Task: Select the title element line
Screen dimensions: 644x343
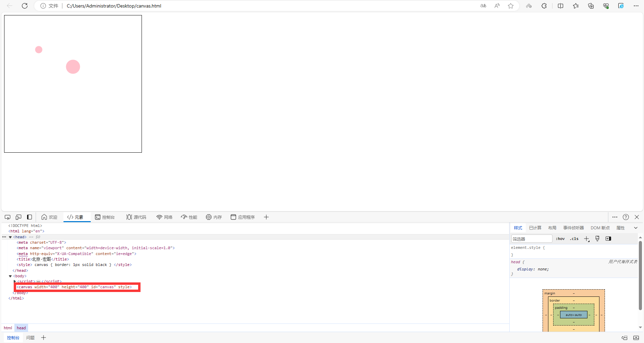Action: pyautogui.click(x=43, y=259)
